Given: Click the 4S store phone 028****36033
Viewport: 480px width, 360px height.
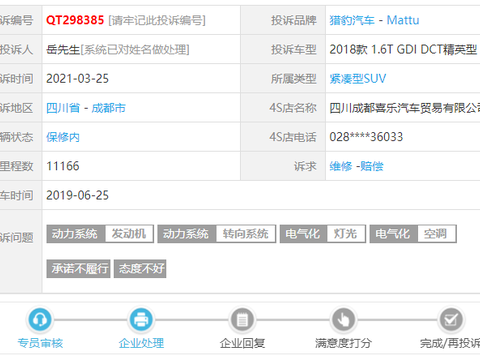Looking at the screenshot, I should (366, 137).
